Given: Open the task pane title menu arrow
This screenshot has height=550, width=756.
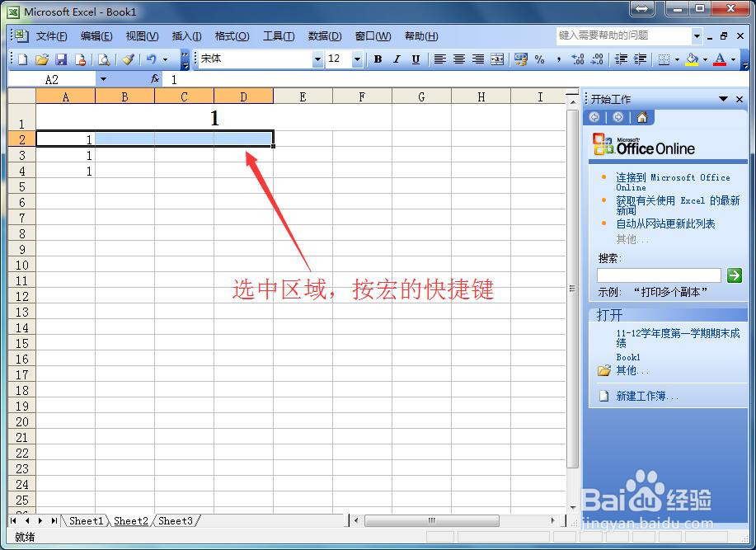Looking at the screenshot, I should pos(723,99).
